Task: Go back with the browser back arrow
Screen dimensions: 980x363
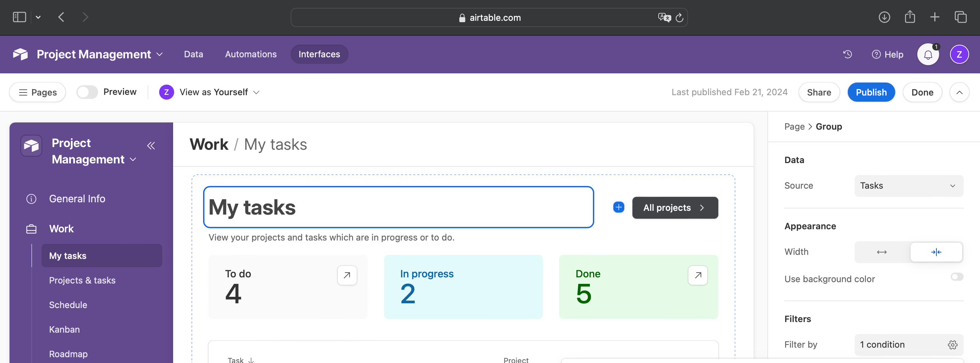Action: tap(61, 17)
